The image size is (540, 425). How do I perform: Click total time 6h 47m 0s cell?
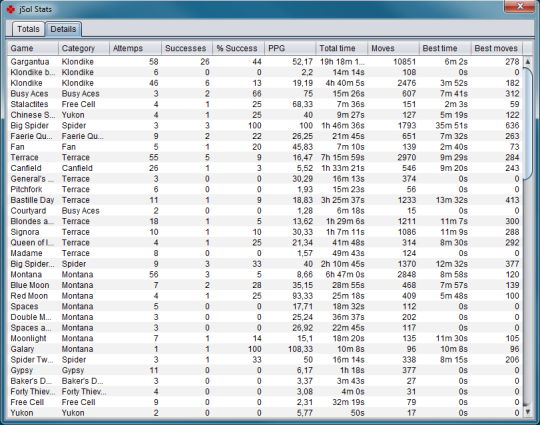tap(342, 274)
